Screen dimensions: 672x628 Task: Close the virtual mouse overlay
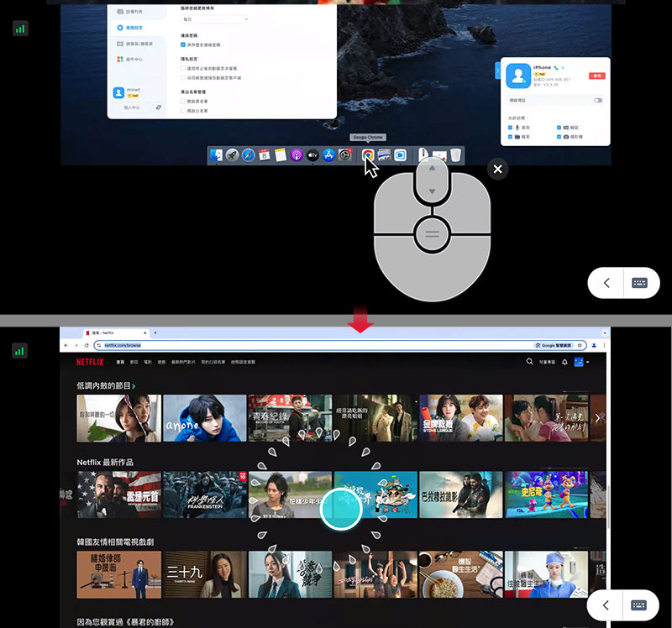[498, 170]
